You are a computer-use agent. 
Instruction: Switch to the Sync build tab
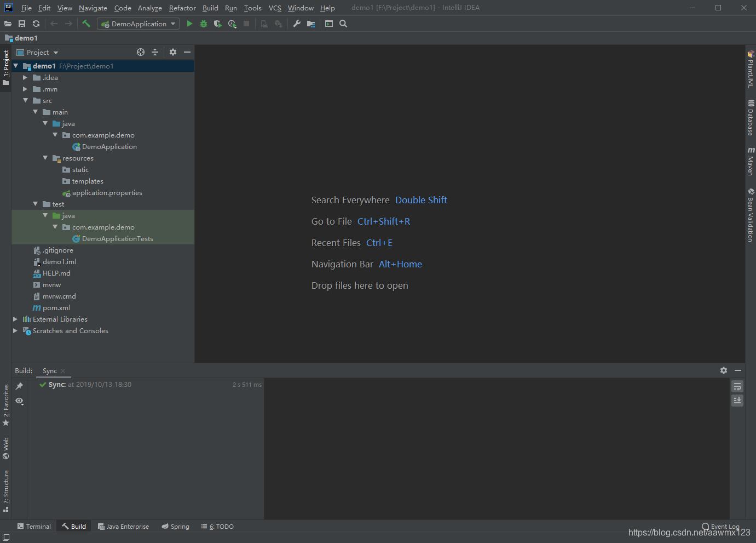[50, 371]
